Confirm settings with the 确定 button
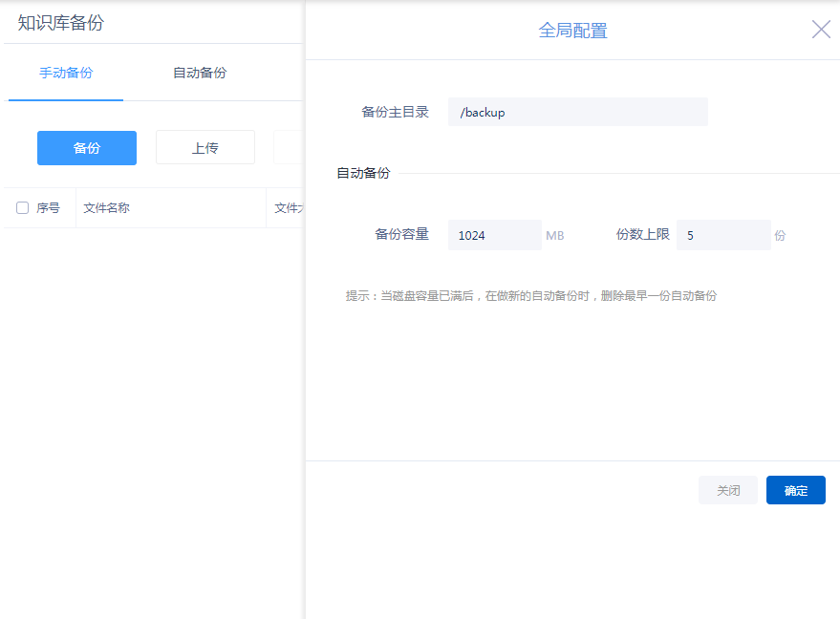840x619 pixels. (795, 490)
